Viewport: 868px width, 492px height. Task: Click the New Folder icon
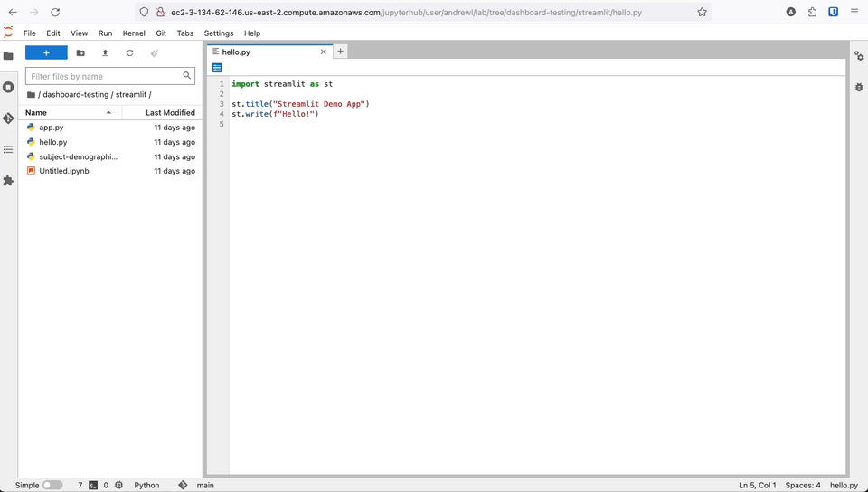pyautogui.click(x=80, y=53)
